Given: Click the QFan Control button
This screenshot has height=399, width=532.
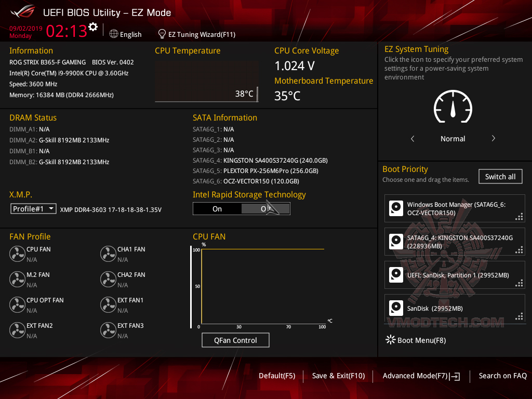Looking at the screenshot, I should pyautogui.click(x=235, y=340).
